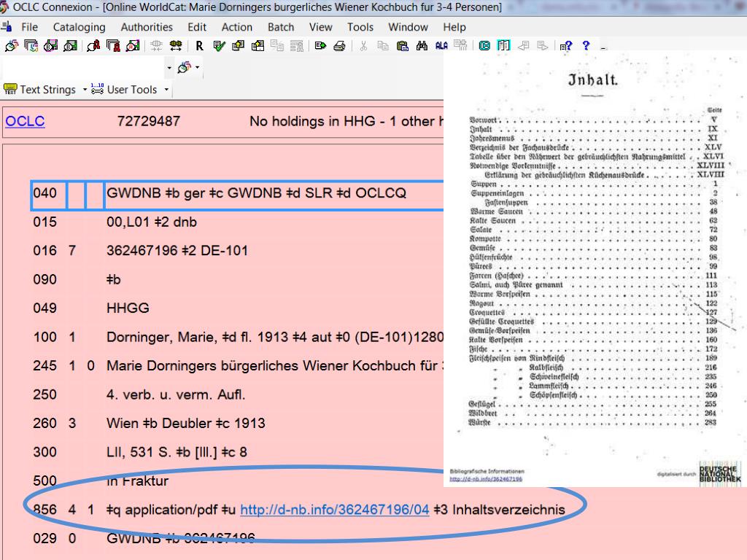
Task: Click the Export record icon
Action: click(x=320, y=46)
